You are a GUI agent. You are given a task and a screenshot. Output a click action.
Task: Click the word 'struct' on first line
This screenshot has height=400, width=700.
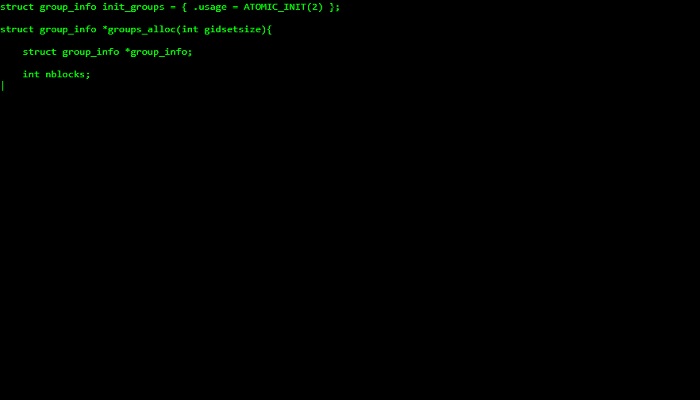[17, 7]
